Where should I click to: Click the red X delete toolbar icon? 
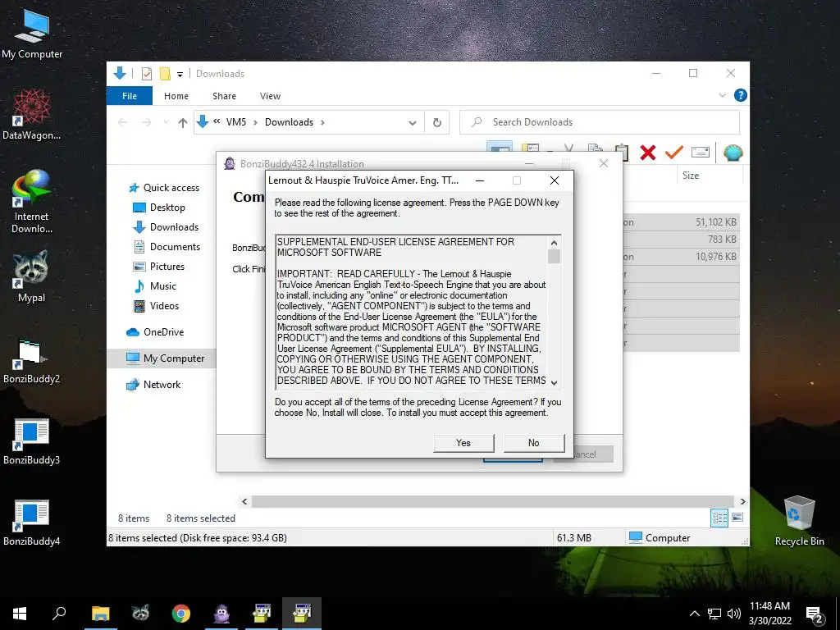coord(648,153)
